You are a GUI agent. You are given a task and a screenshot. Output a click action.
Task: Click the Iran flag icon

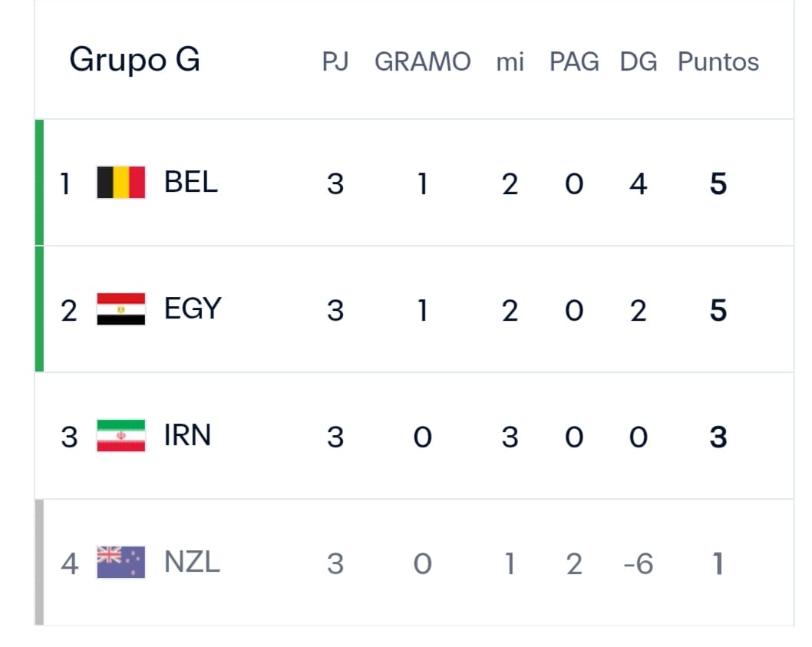click(121, 436)
